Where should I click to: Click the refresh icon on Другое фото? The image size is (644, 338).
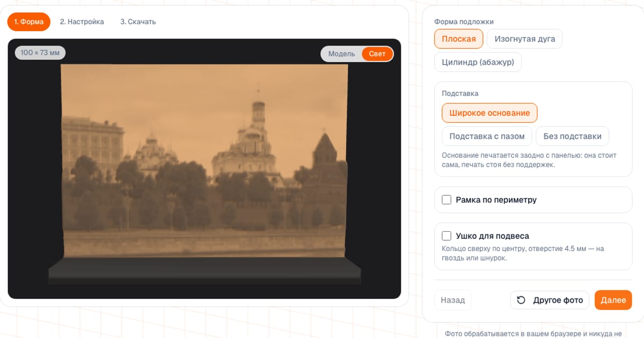tap(521, 300)
